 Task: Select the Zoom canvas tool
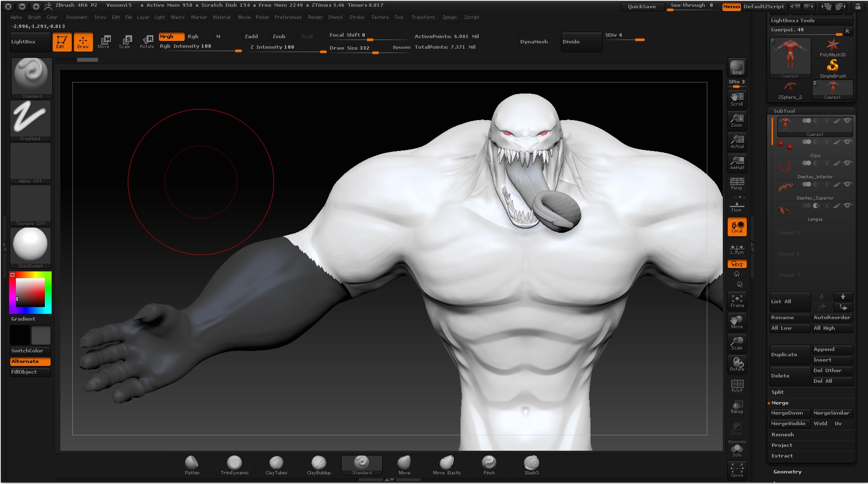pos(737,120)
